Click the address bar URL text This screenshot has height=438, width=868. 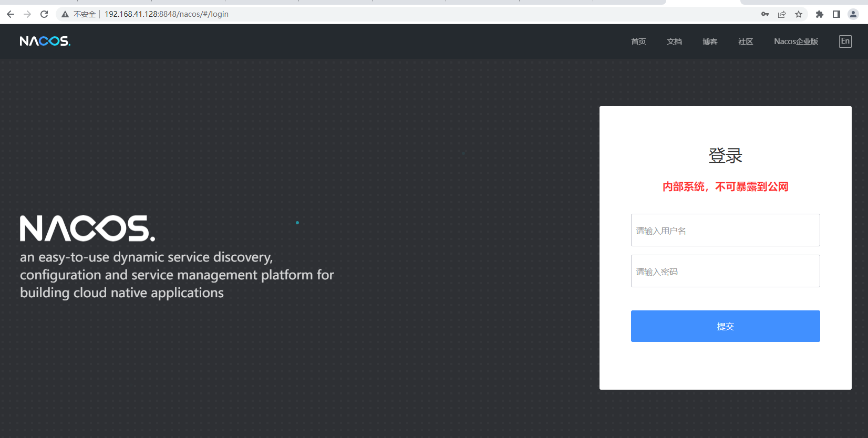pyautogui.click(x=167, y=14)
